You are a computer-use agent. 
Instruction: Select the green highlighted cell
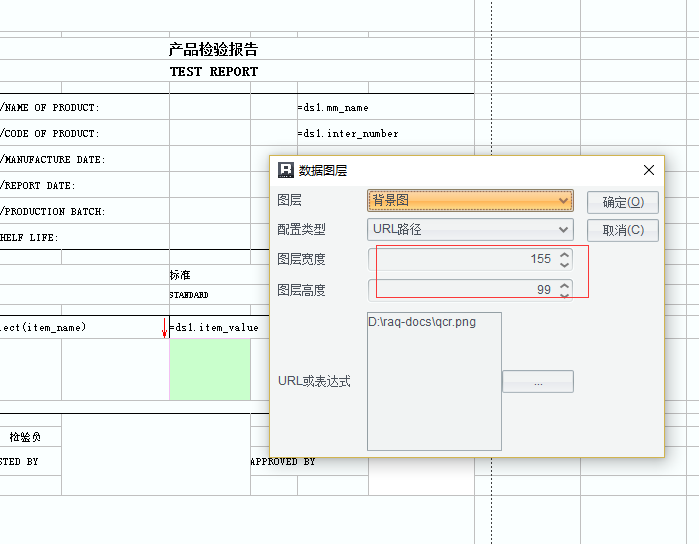[x=210, y=369]
